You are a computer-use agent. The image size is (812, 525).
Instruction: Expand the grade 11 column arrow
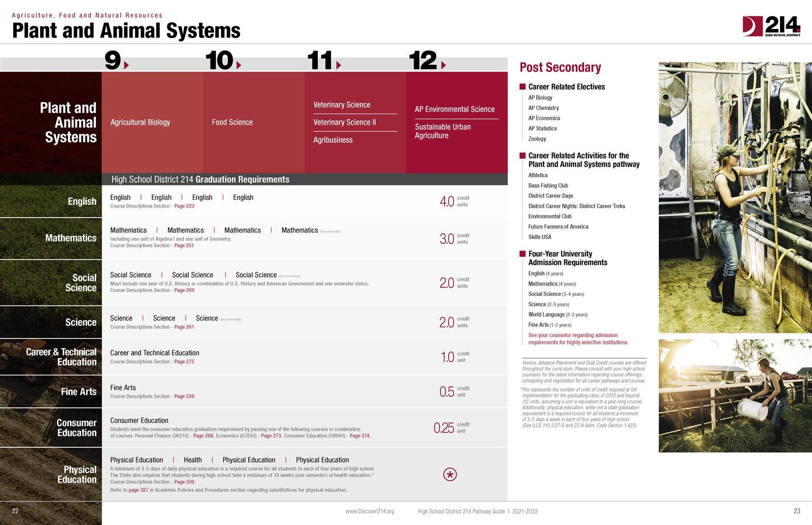point(337,65)
